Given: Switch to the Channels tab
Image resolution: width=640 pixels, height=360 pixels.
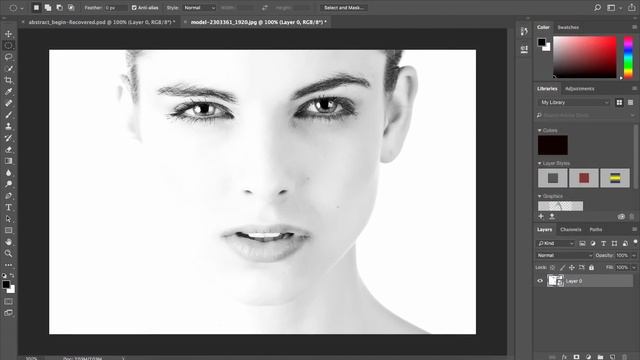Looking at the screenshot, I should click(571, 229).
